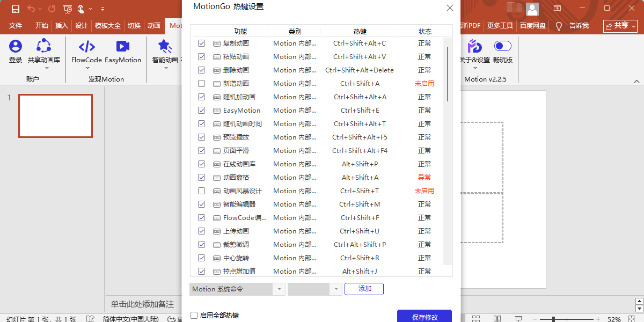Viewport: 644px width, 322px height.
Task: Switch to the 插入 tab
Action: pos(62,26)
